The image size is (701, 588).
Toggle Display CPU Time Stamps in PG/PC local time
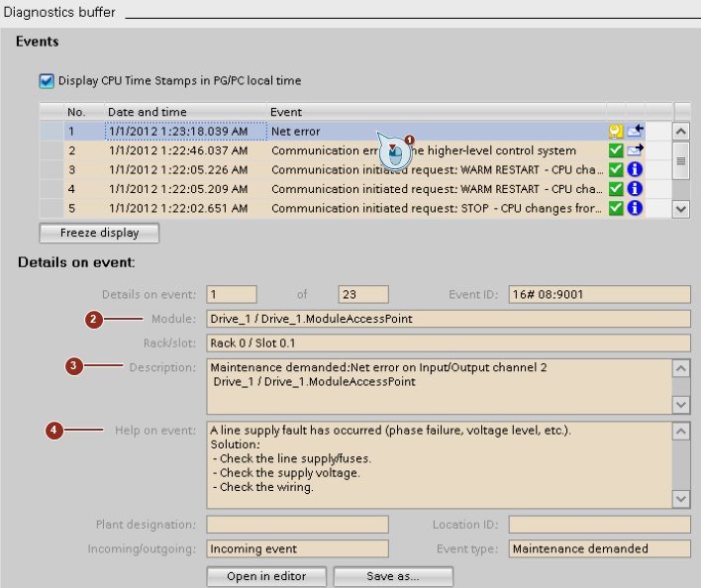coord(47,81)
